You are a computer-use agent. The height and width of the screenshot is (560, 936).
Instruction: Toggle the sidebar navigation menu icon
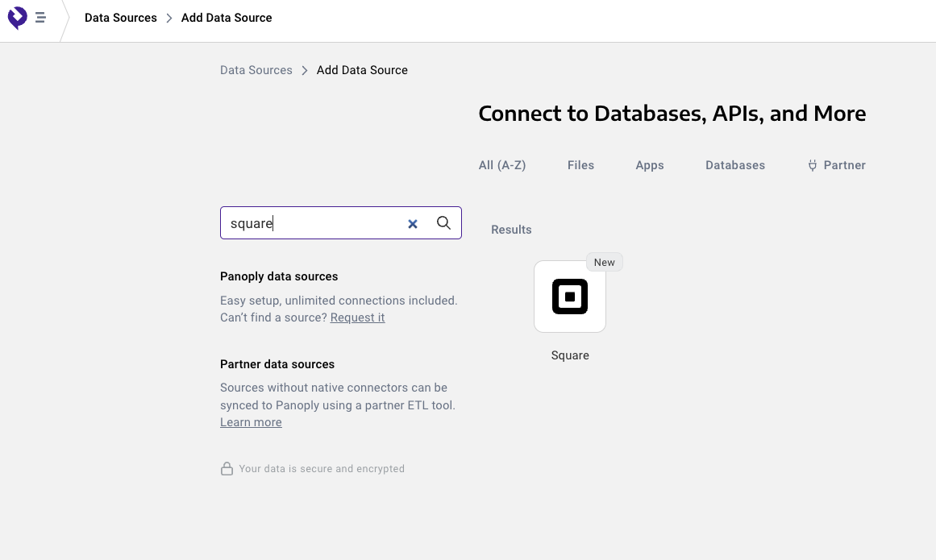point(40,18)
